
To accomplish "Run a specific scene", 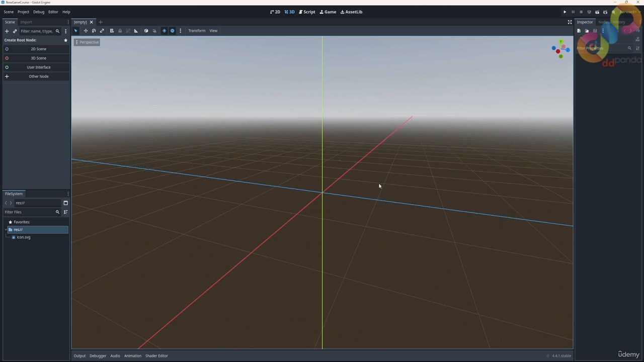I will pyautogui.click(x=605, y=12).
